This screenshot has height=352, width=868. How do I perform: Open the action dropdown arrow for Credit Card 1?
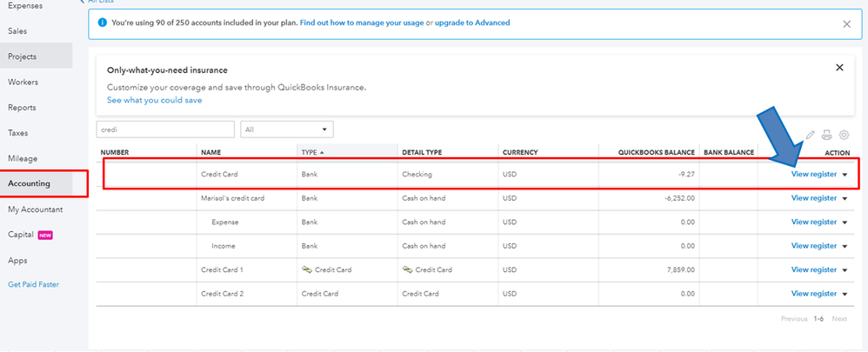[845, 270]
